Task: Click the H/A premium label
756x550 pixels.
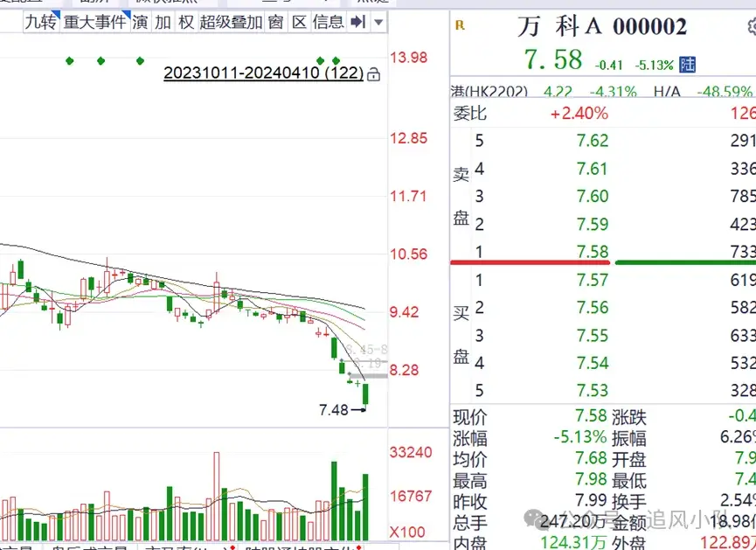Action: point(667,91)
